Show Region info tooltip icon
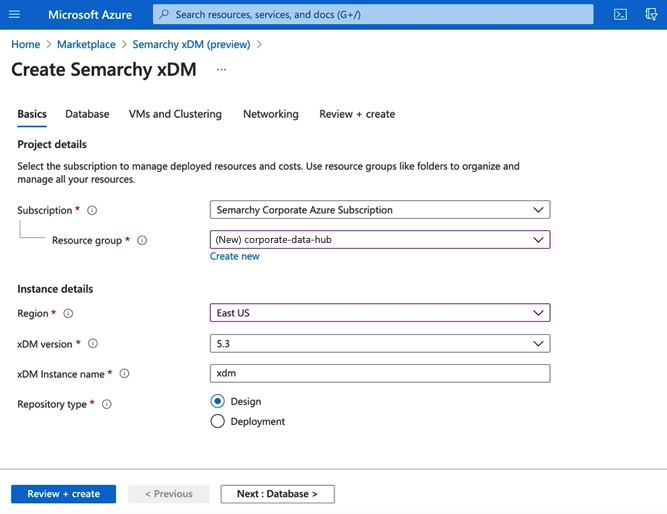This screenshot has height=514, width=667. (68, 314)
